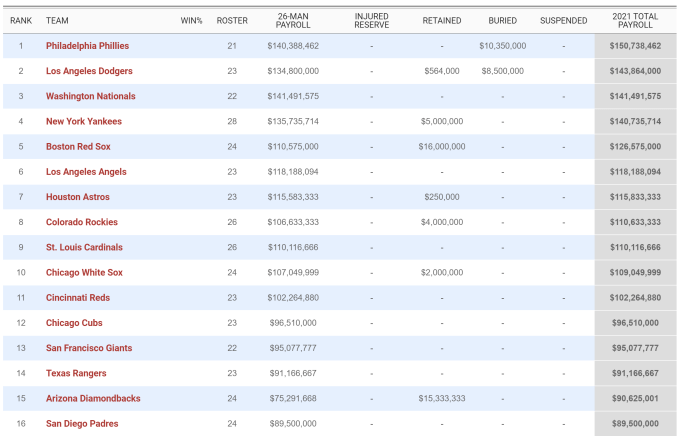This screenshot has width=678, height=436.
Task: Sort table by RANK column header
Action: pos(21,21)
